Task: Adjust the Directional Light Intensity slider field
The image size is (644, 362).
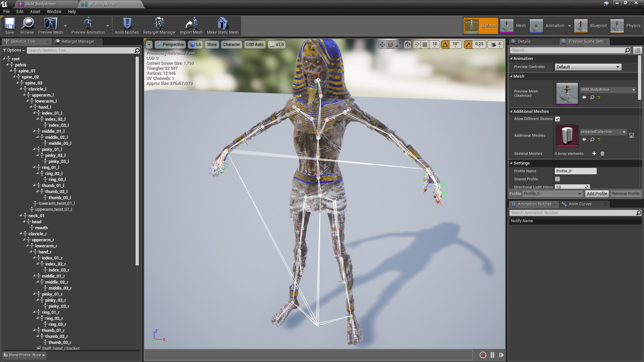Action: pyautogui.click(x=572, y=187)
